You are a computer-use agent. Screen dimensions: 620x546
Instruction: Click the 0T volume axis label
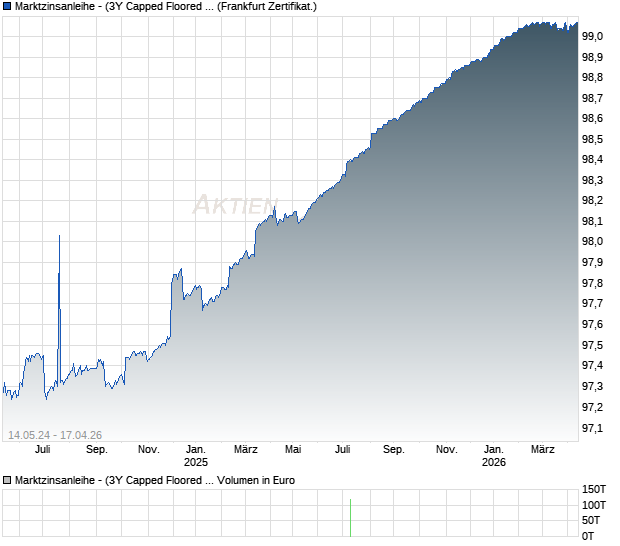pyautogui.click(x=590, y=537)
